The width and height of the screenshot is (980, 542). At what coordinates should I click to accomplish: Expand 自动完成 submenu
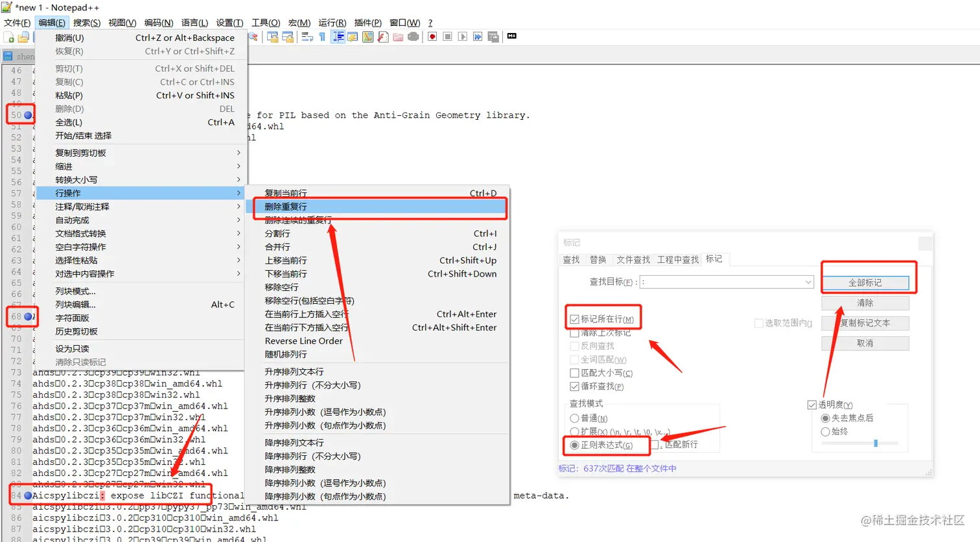141,220
